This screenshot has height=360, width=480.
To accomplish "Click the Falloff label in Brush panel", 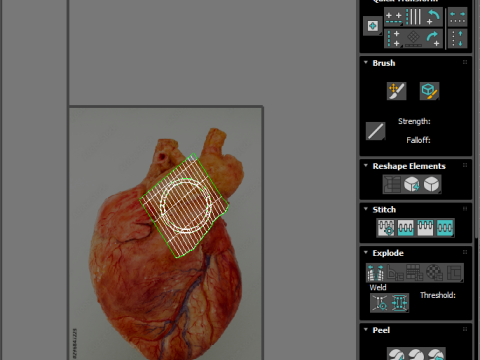I will (x=418, y=140).
